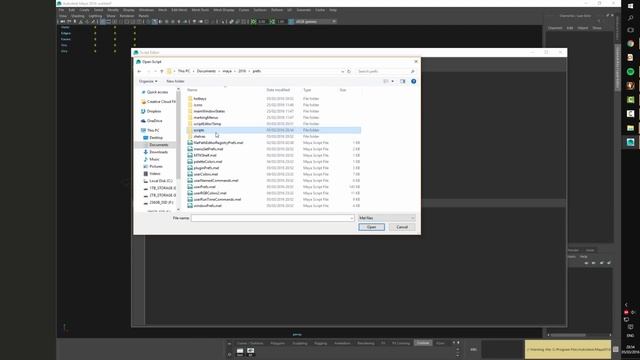Open the Organize dropdown menu
640x360 pixels.
click(148, 81)
